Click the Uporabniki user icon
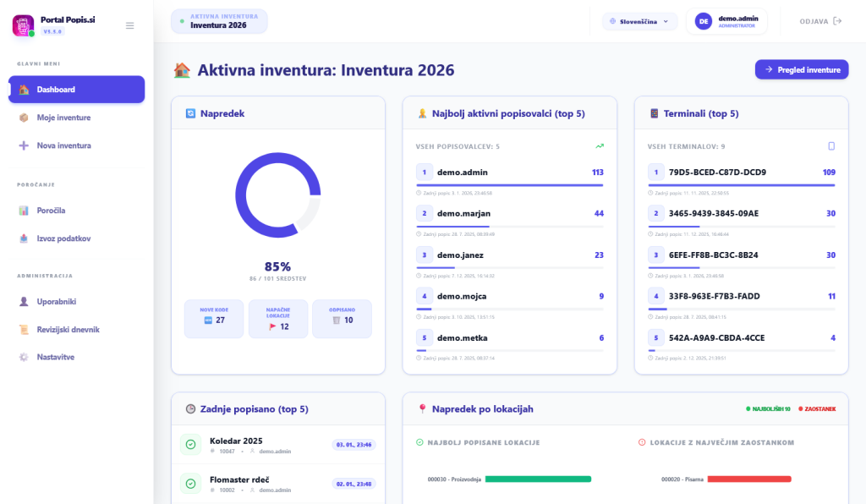This screenshot has width=866, height=504. tap(24, 301)
